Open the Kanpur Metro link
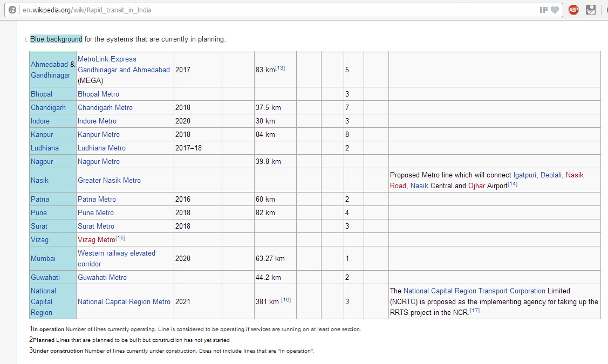The image size is (608, 364). click(x=99, y=134)
